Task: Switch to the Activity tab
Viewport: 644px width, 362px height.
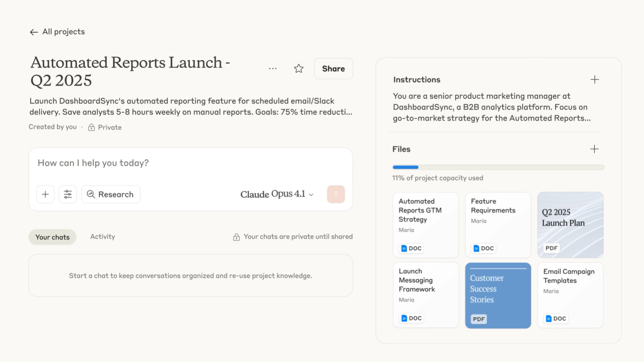Action: pyautogui.click(x=102, y=237)
